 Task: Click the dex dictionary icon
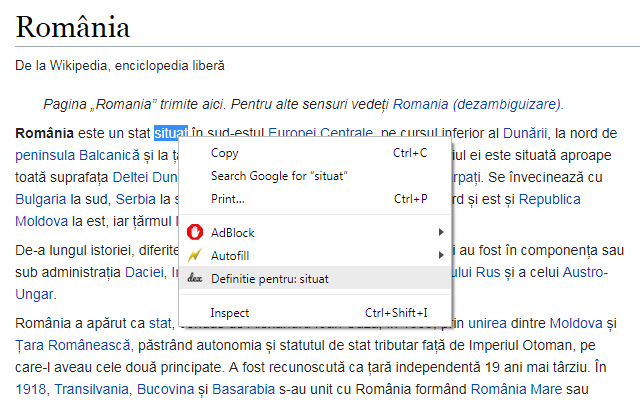195,278
